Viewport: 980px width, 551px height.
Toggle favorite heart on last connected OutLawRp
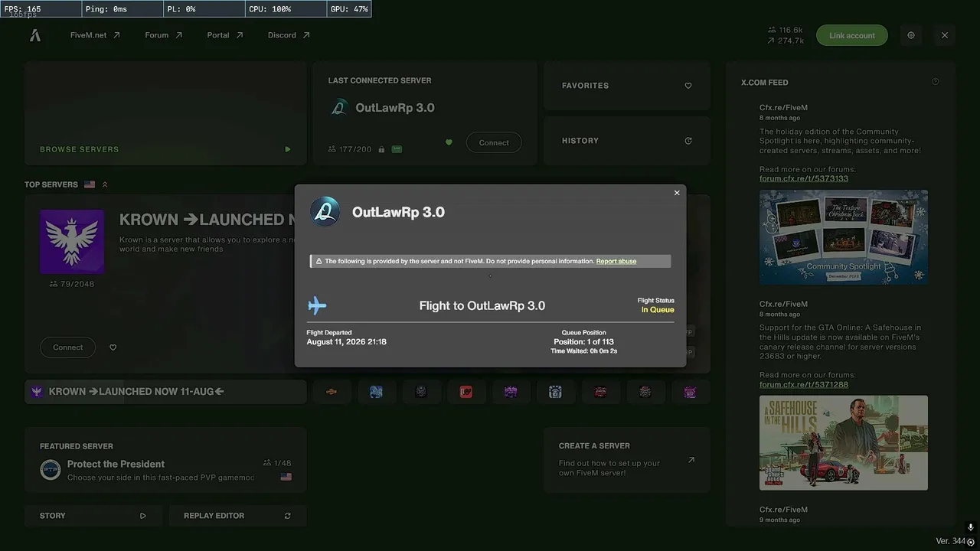pos(449,142)
